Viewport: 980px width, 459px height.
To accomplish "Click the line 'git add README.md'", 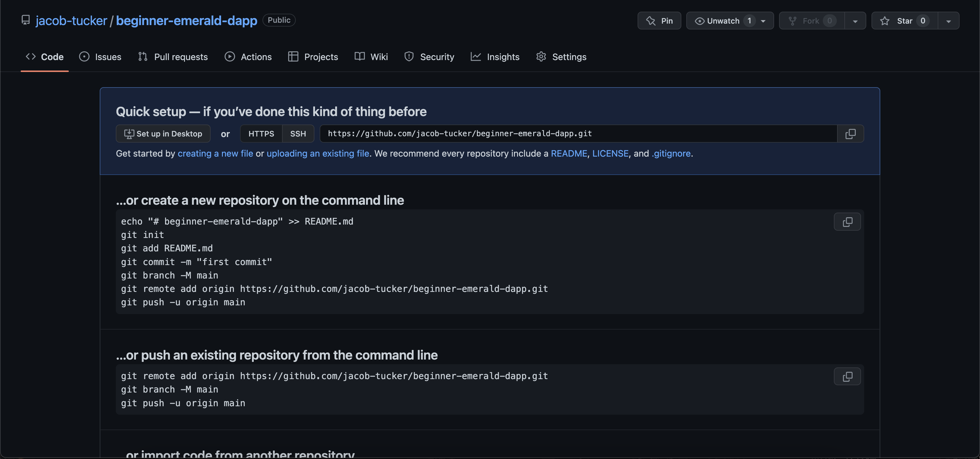I will tap(167, 248).
